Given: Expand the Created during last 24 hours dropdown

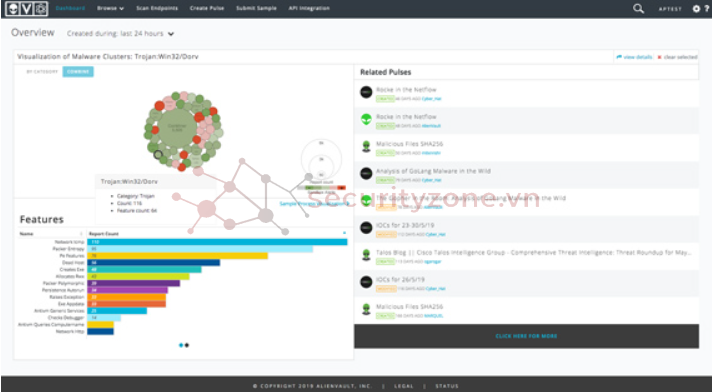Looking at the screenshot, I should pos(120,34).
